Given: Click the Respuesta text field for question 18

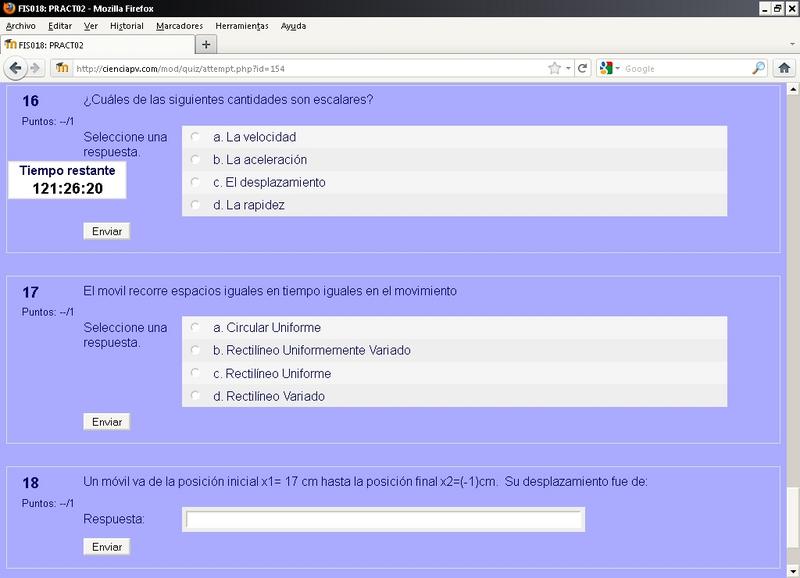Looking at the screenshot, I should pyautogui.click(x=384, y=520).
